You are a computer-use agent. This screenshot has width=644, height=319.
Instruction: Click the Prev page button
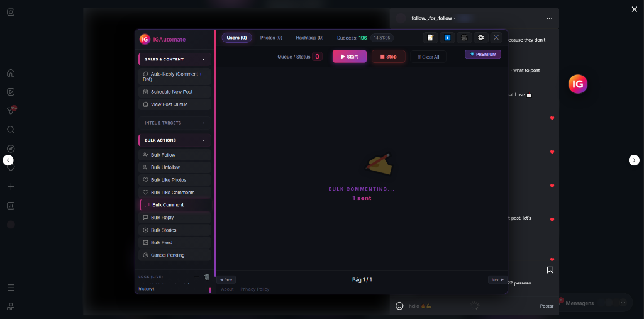226,280
